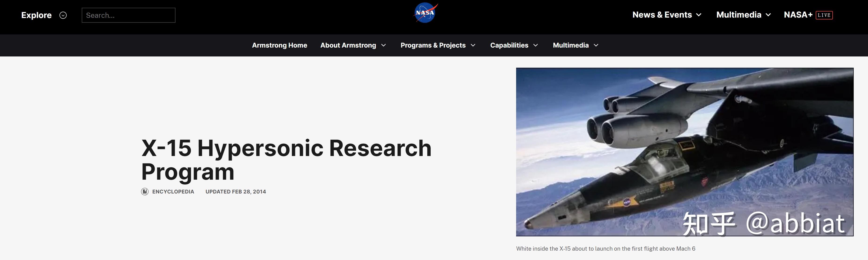This screenshot has width=868, height=260.
Task: Click the Multimedia chevron in top bar
Action: click(x=769, y=15)
